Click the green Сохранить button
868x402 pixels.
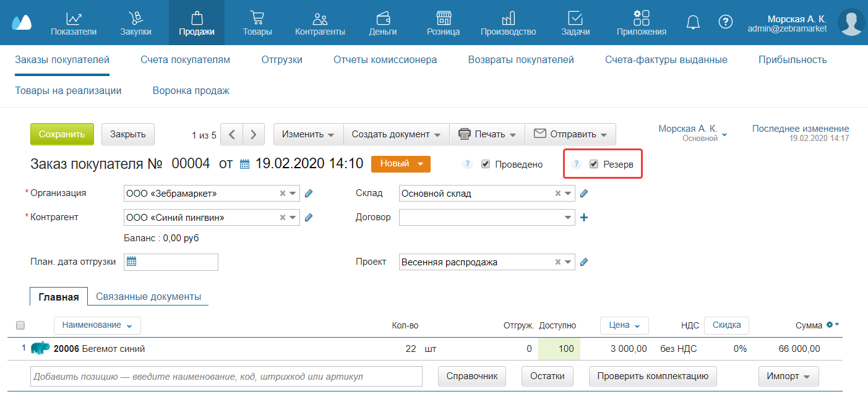click(62, 134)
